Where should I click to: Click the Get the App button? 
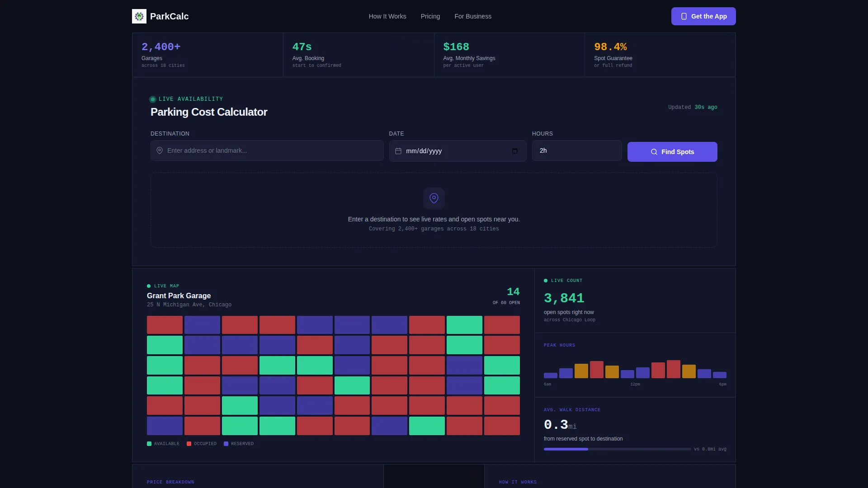pyautogui.click(x=703, y=16)
